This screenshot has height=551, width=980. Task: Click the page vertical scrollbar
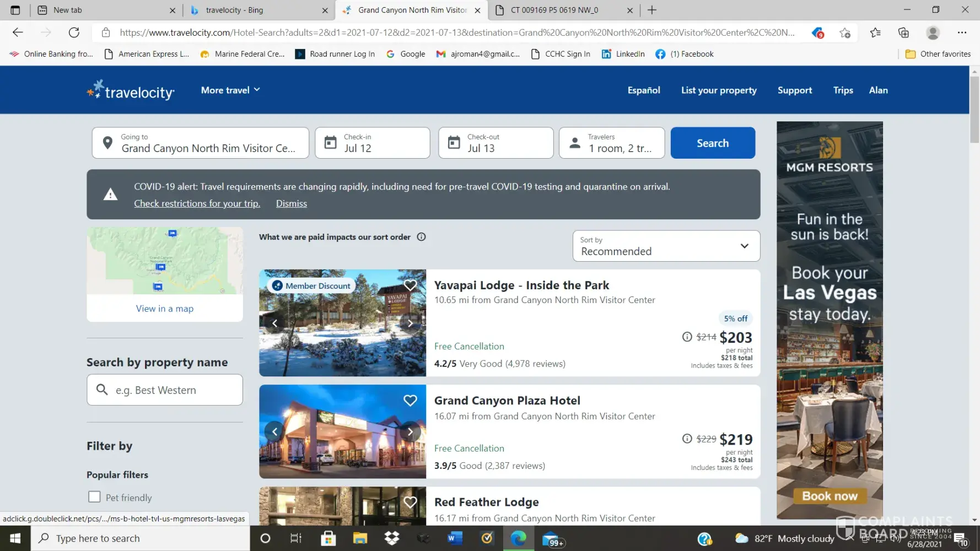coord(974,110)
